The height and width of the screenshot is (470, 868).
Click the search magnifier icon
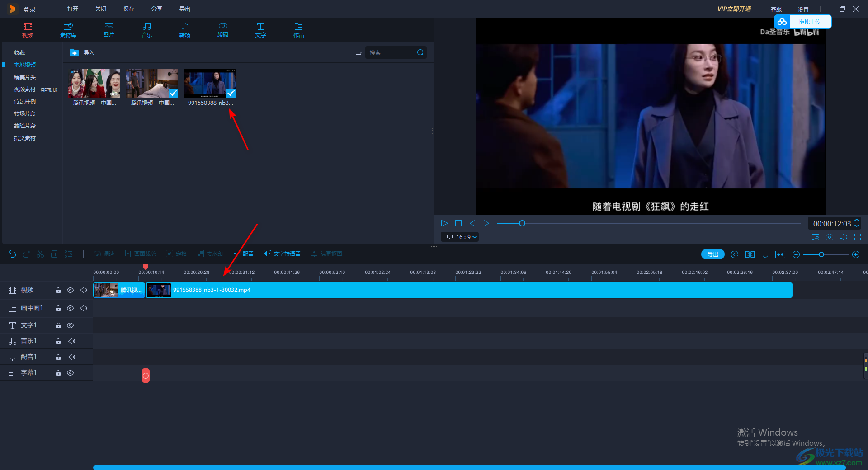pos(420,52)
